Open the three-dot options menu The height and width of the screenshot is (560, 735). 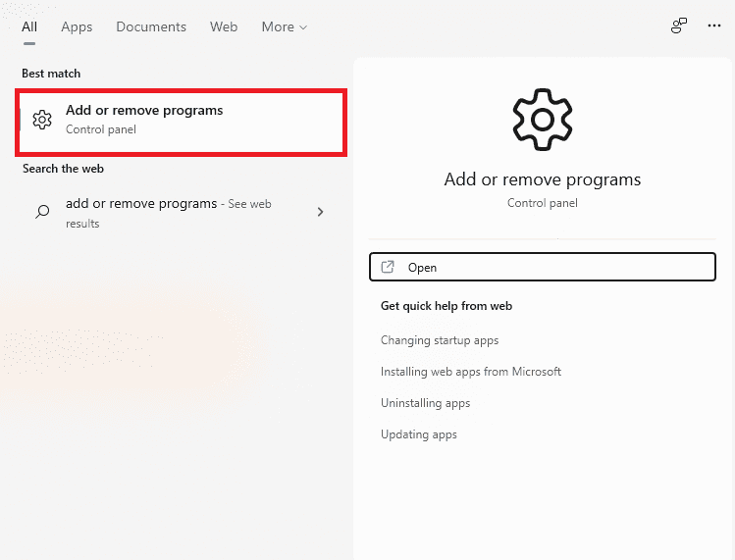(714, 25)
